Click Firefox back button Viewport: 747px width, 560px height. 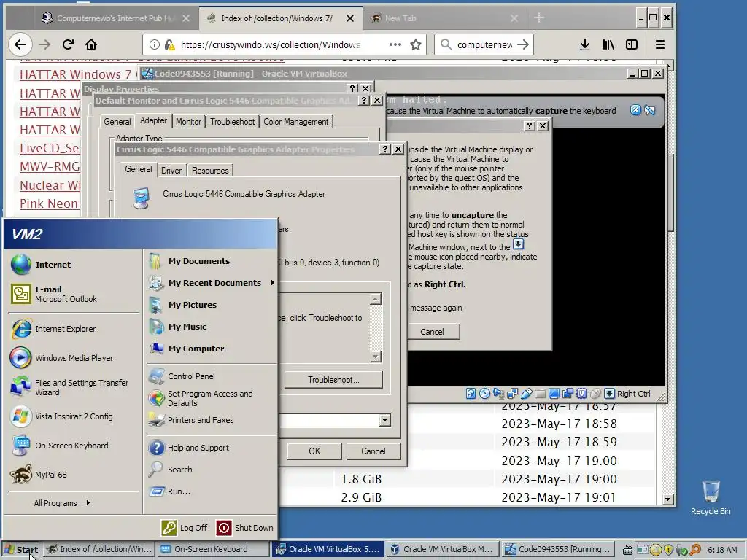click(x=20, y=44)
